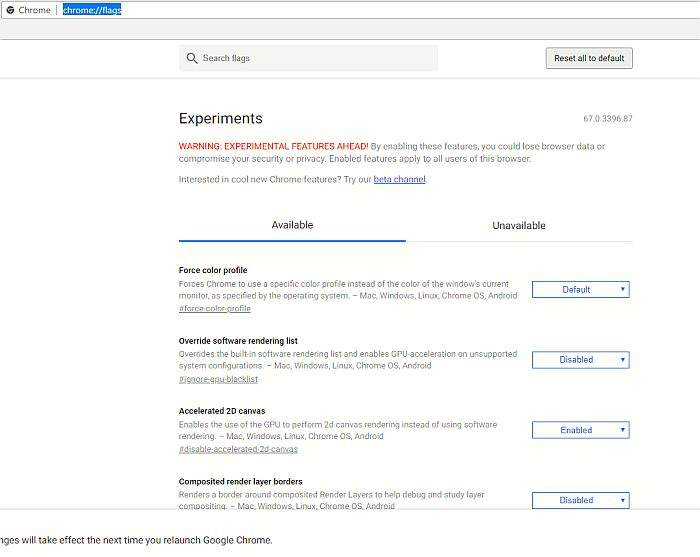Switch to the Unavailable tab
Screen dimensions: 700x557
click(519, 226)
